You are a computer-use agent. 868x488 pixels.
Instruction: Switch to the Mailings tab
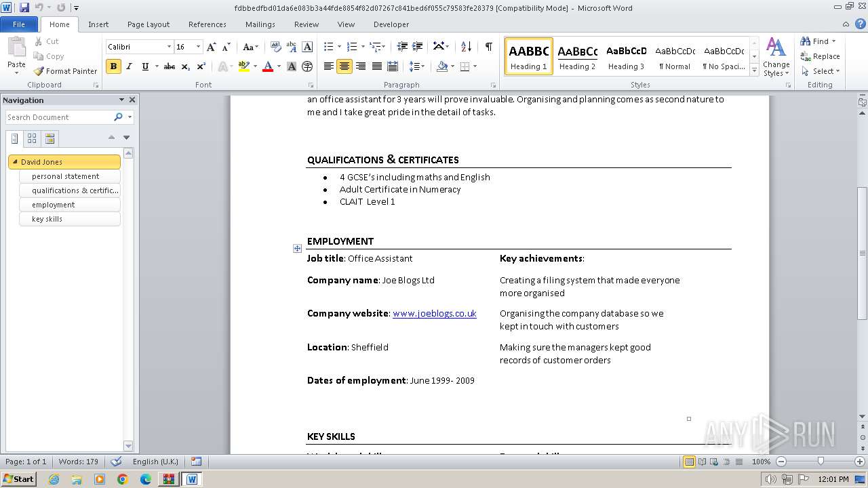coord(260,24)
